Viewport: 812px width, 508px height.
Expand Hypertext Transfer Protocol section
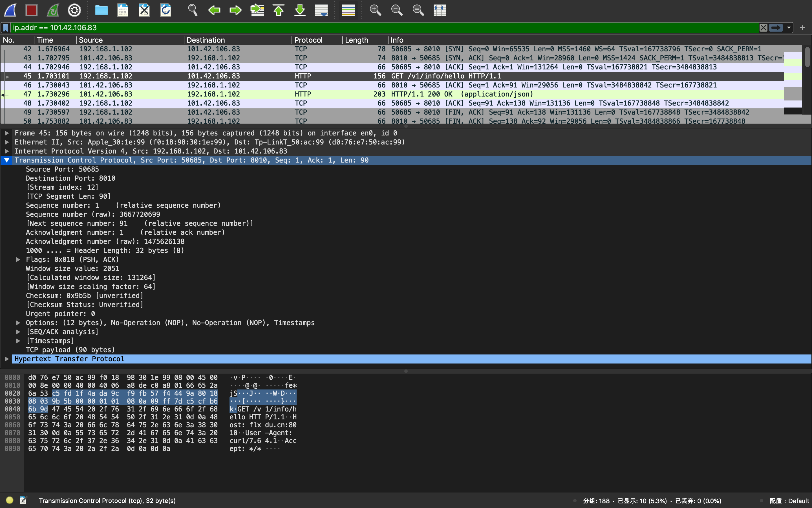(7, 359)
